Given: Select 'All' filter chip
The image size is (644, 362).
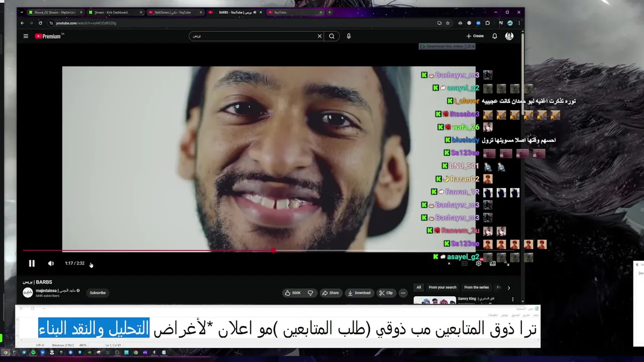Looking at the screenshot, I should click(x=419, y=288).
